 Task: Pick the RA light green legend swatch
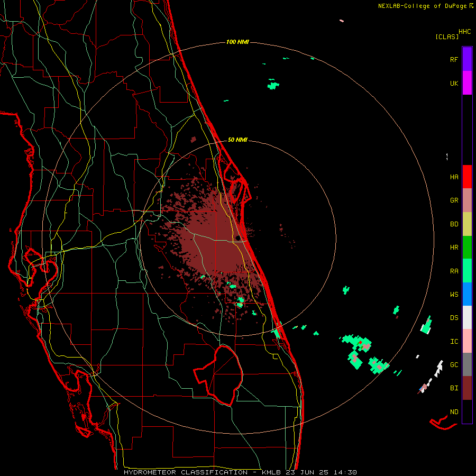pos(467,271)
